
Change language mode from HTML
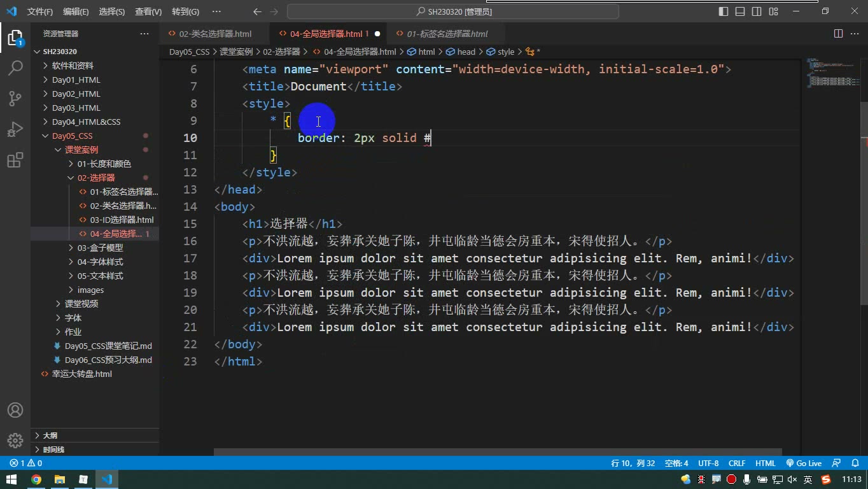pyautogui.click(x=766, y=464)
